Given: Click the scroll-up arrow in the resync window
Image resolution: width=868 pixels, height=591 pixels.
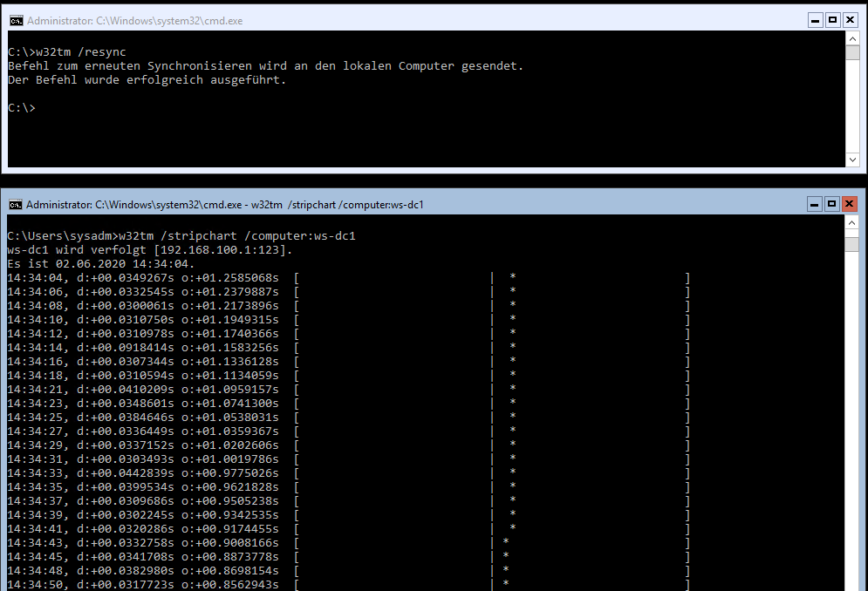Looking at the screenshot, I should [x=852, y=38].
